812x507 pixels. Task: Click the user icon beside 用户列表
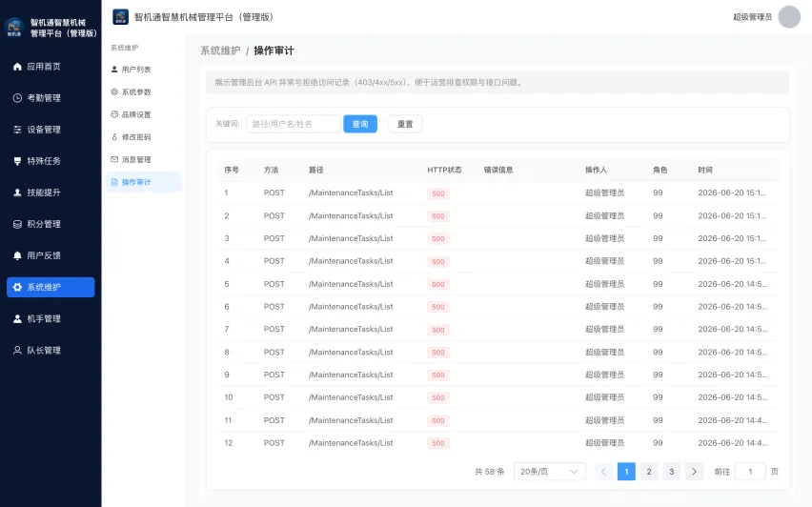(x=114, y=70)
